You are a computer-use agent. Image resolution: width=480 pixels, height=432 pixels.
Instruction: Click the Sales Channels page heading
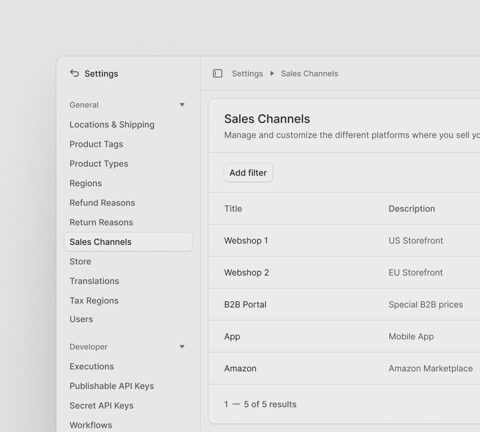tap(267, 119)
